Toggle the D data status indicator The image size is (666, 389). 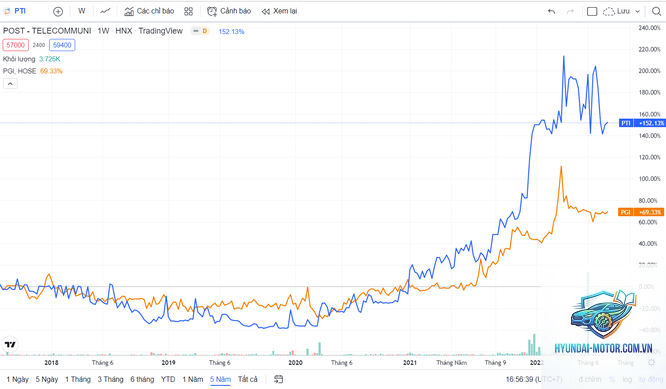click(205, 31)
